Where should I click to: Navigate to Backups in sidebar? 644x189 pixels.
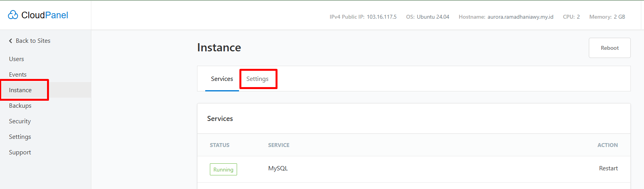[x=20, y=106]
